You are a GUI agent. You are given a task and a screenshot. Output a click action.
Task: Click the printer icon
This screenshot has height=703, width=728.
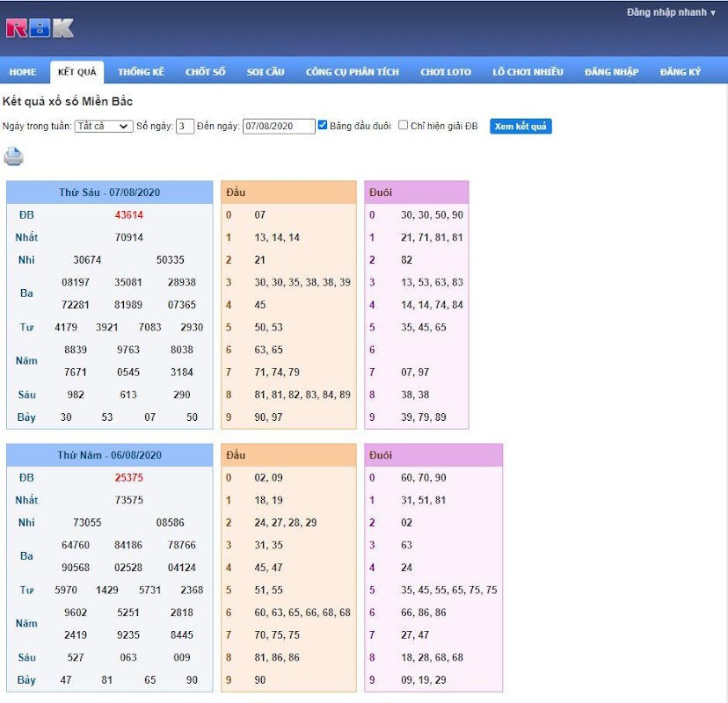point(13,156)
